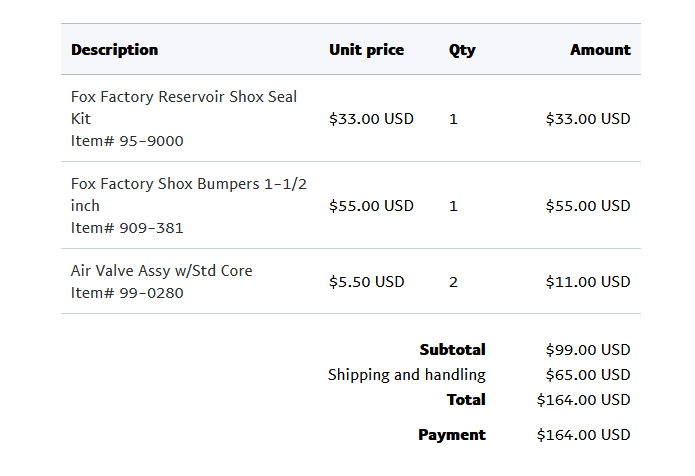695x476 pixels.
Task: Click the Description column header
Action: coord(114,50)
